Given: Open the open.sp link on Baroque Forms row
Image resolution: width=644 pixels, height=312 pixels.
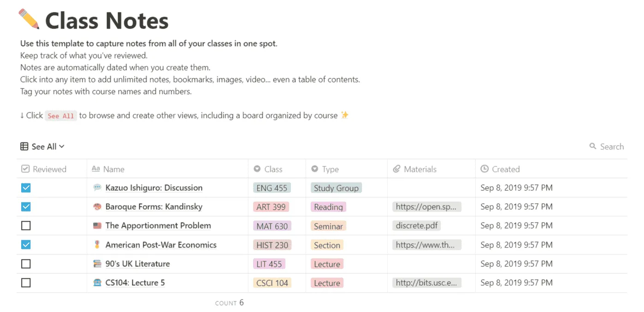Looking at the screenshot, I should [426, 206].
